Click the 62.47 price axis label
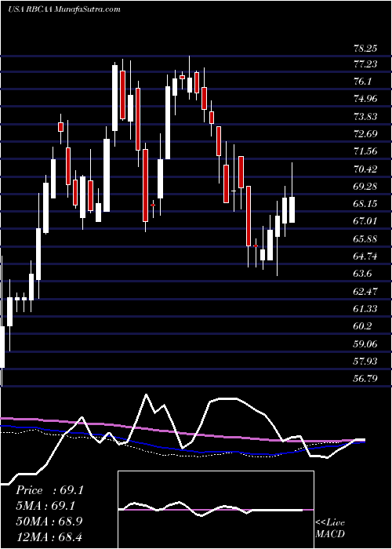 click(366, 291)
